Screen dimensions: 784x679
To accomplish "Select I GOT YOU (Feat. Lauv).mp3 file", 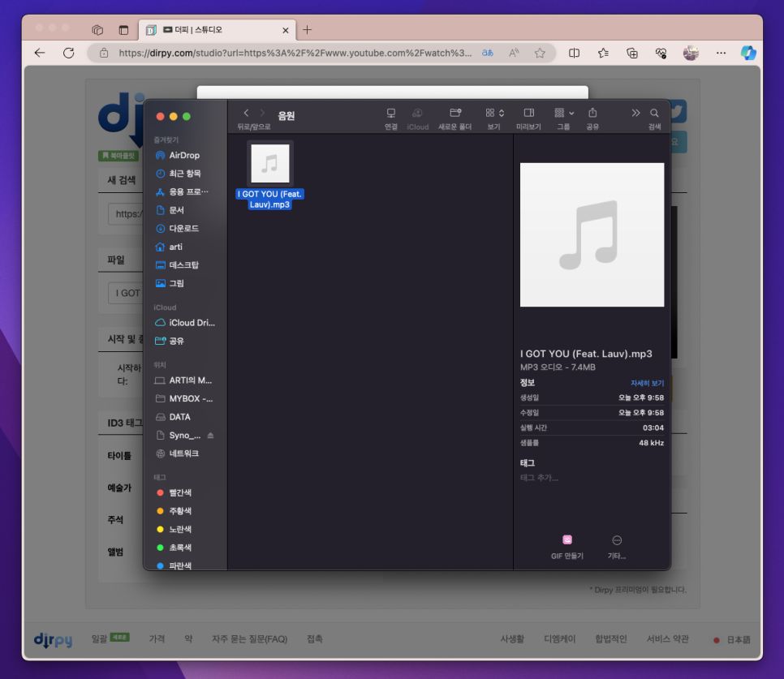I will pyautogui.click(x=270, y=175).
